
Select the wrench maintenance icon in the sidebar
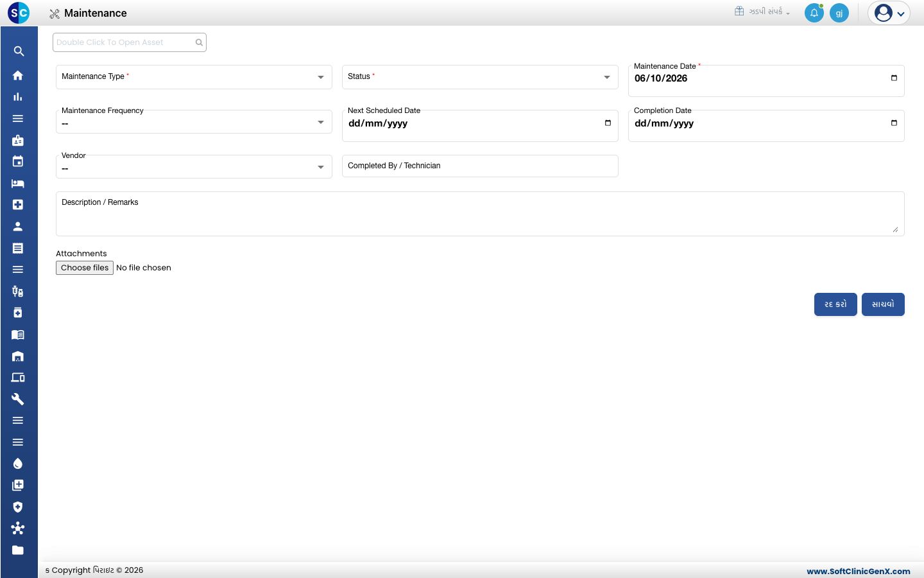pyautogui.click(x=18, y=399)
